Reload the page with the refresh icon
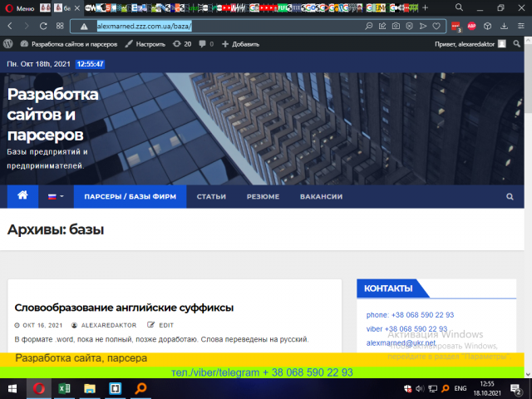The image size is (532, 399). (x=43, y=26)
